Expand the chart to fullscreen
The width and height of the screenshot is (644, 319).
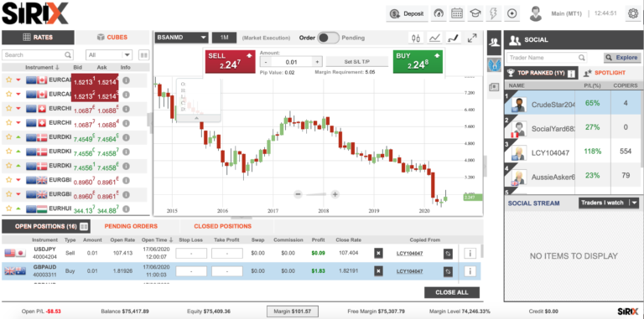click(472, 39)
